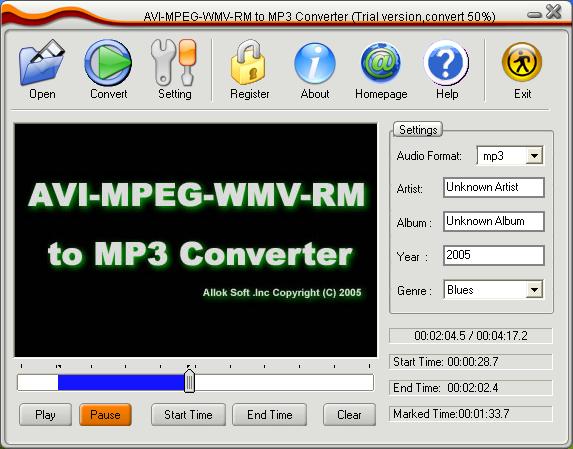Click the video preview area
Screen dimensions: 573x449
(x=196, y=240)
